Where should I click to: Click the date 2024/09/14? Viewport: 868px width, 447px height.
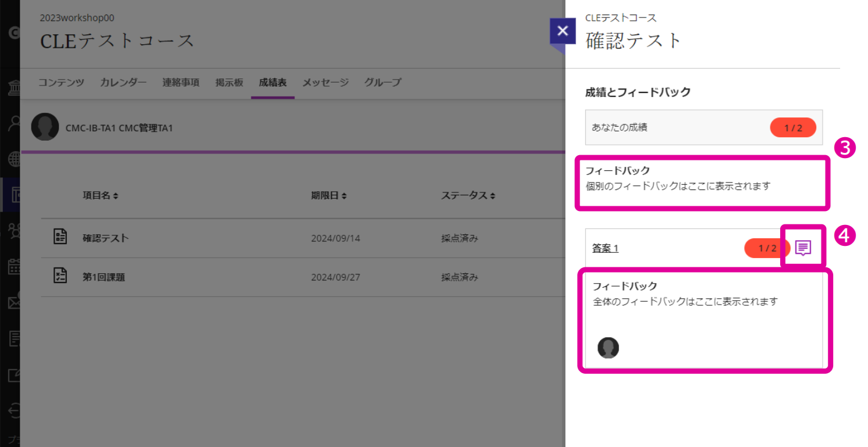[336, 238]
